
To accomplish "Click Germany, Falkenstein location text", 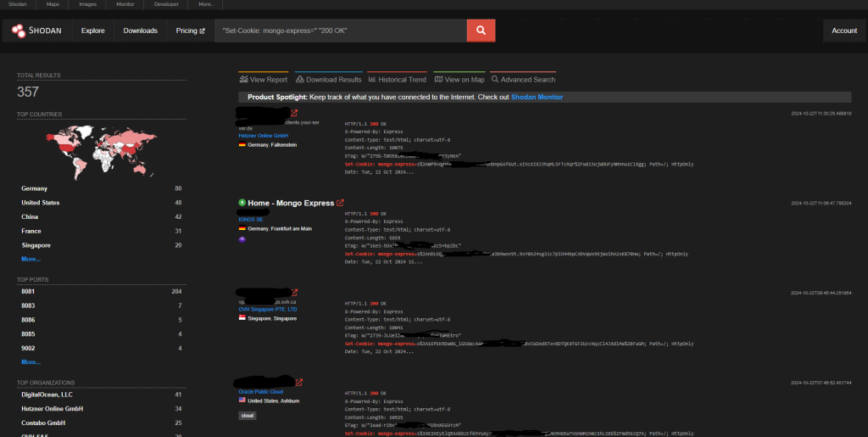I will point(272,144).
